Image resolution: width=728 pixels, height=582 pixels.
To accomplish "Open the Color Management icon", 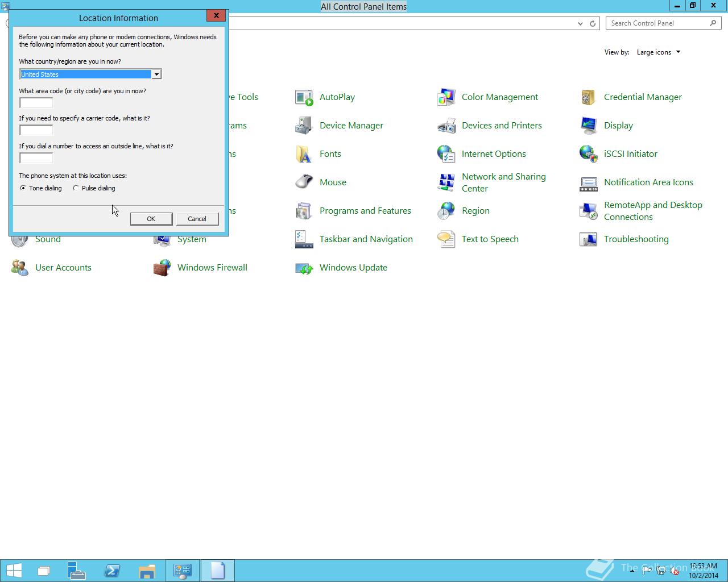I will [x=446, y=97].
